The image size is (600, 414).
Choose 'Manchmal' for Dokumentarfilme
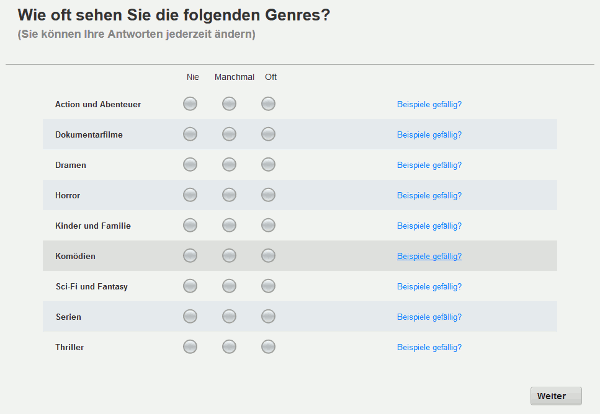click(229, 134)
